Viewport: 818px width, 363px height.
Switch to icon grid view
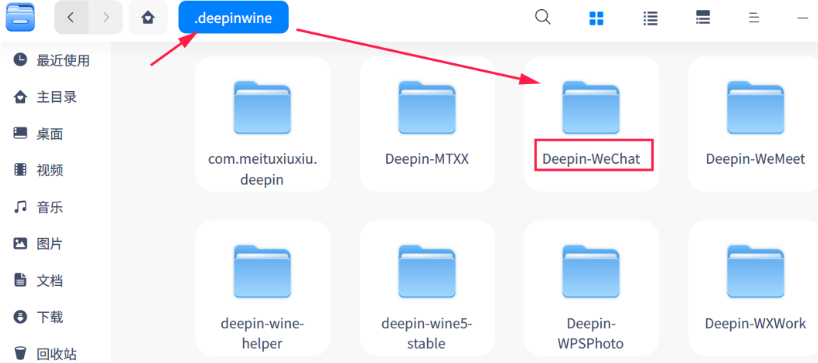[x=596, y=19]
